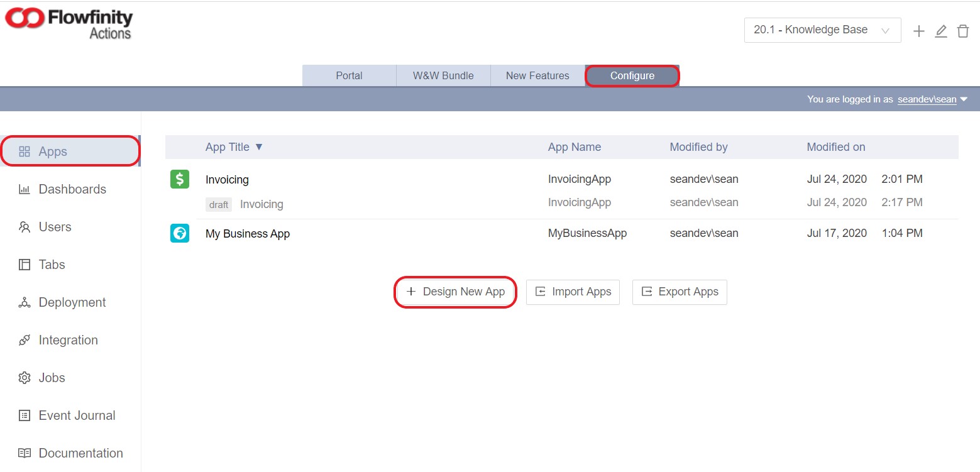The image size is (980, 472).
Task: Click the Documentation book icon in sidebar
Action: [x=25, y=453]
